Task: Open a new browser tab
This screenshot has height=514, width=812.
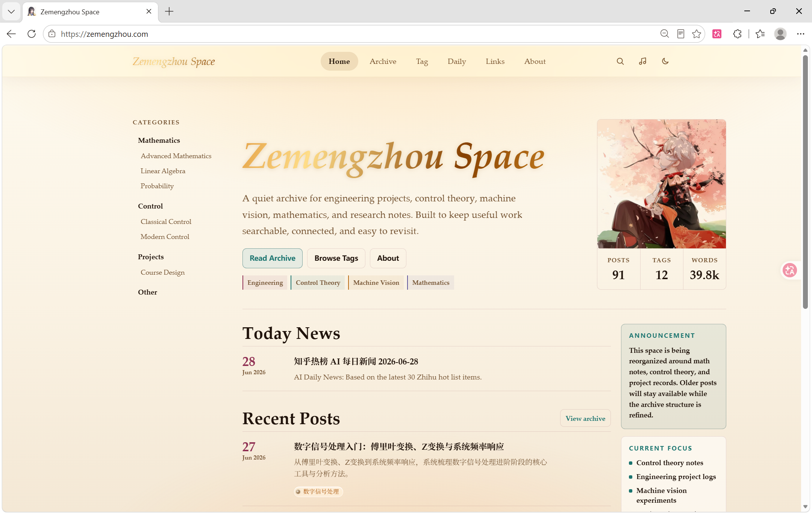Action: [x=169, y=11]
